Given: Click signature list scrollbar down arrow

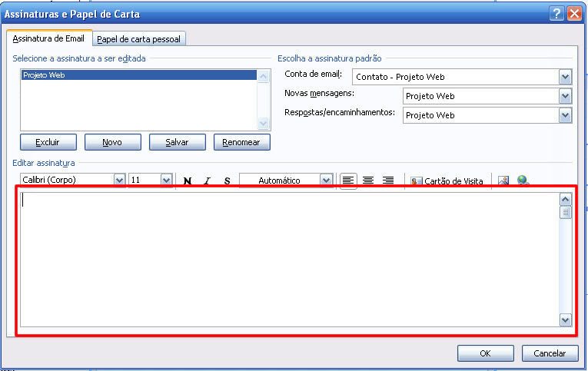Looking at the screenshot, I should [263, 123].
